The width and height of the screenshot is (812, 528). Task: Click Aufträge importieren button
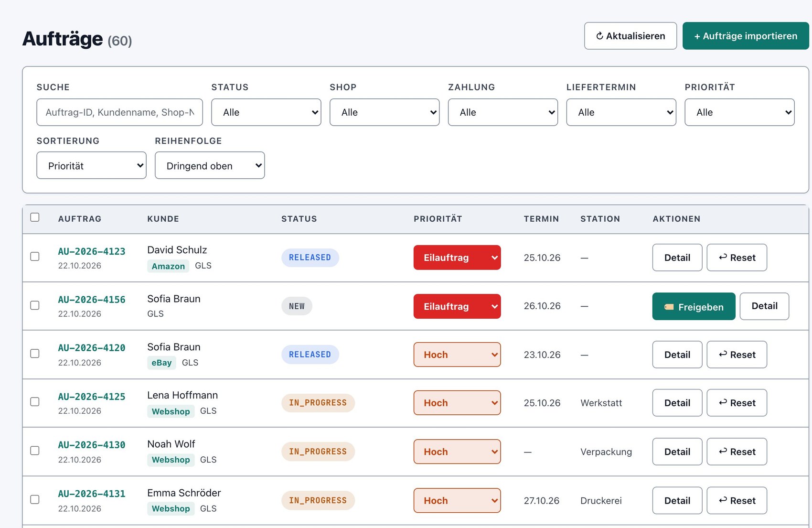click(x=746, y=36)
